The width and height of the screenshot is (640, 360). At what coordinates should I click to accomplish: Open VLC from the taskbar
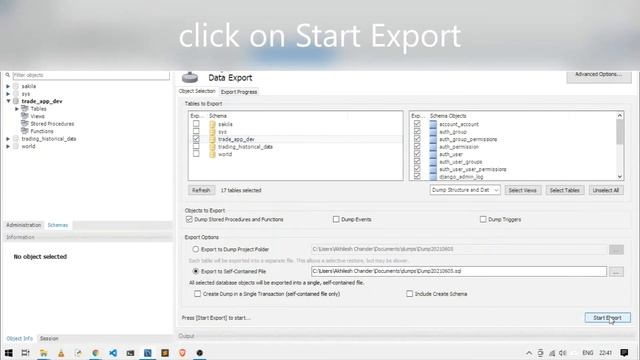tap(61, 353)
